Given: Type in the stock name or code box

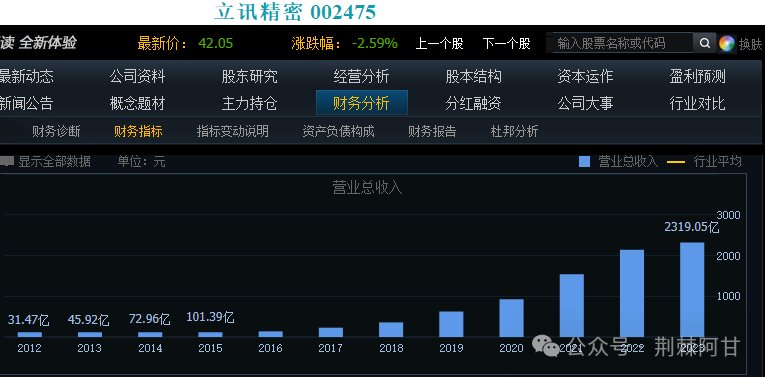Looking at the screenshot, I should [x=622, y=43].
